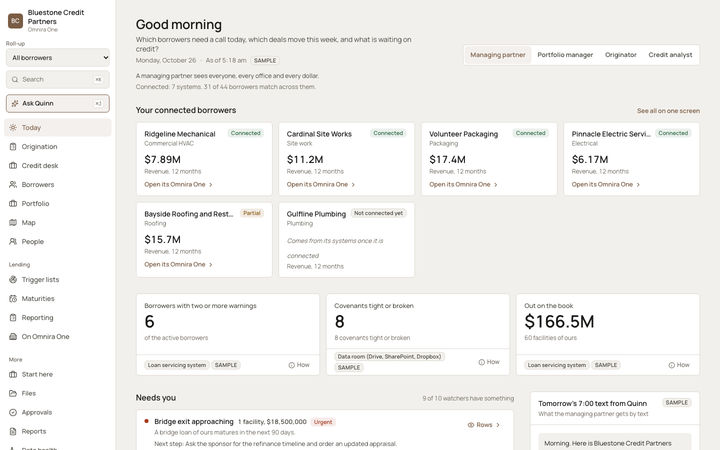Click the $166.5M Out on the book value
Viewport: 720px width, 450px height.
coord(559,321)
